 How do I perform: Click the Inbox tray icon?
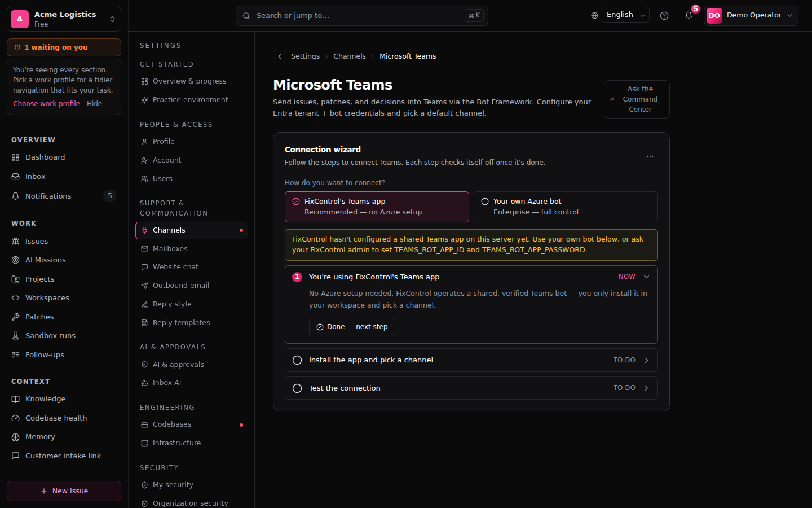(16, 177)
